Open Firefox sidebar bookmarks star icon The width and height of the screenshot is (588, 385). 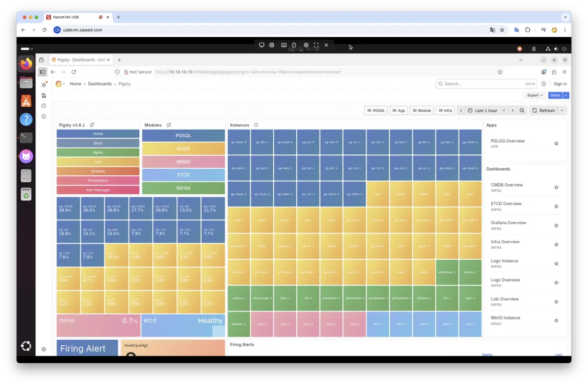pyautogui.click(x=44, y=117)
